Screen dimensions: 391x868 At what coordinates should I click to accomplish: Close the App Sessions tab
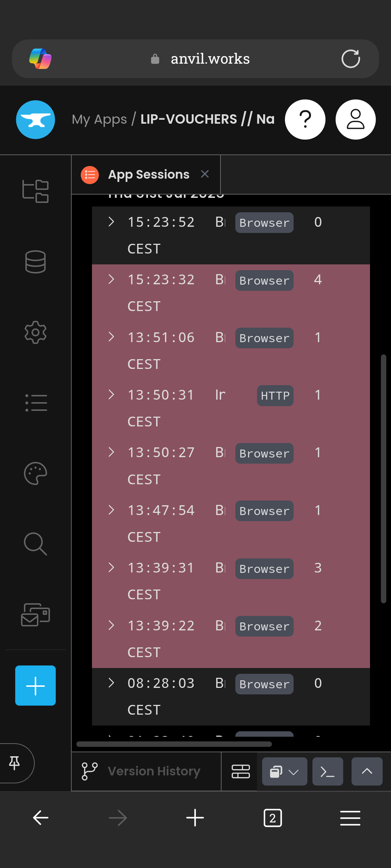[205, 174]
